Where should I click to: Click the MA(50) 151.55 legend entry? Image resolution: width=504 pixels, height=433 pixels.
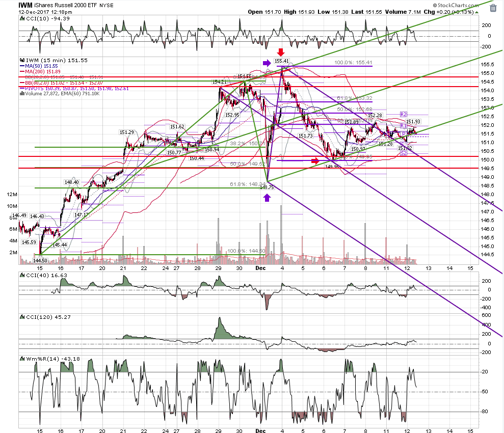pyautogui.click(x=39, y=66)
